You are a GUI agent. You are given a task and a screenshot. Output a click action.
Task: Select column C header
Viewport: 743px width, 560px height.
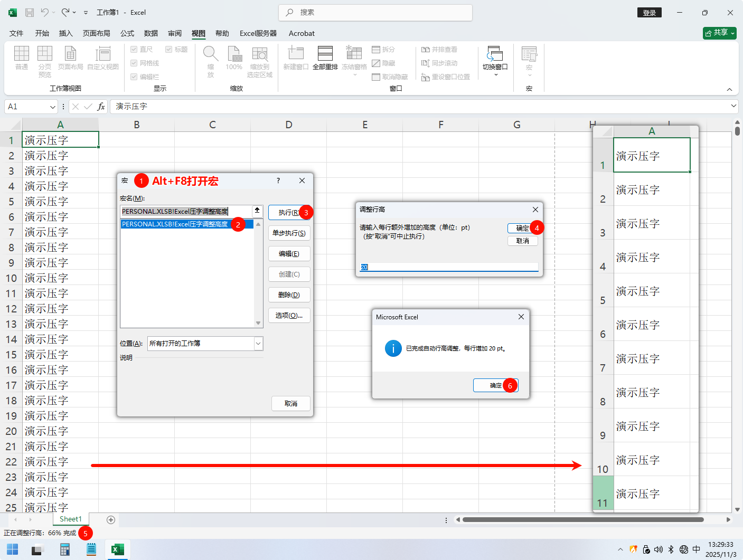tap(212, 125)
